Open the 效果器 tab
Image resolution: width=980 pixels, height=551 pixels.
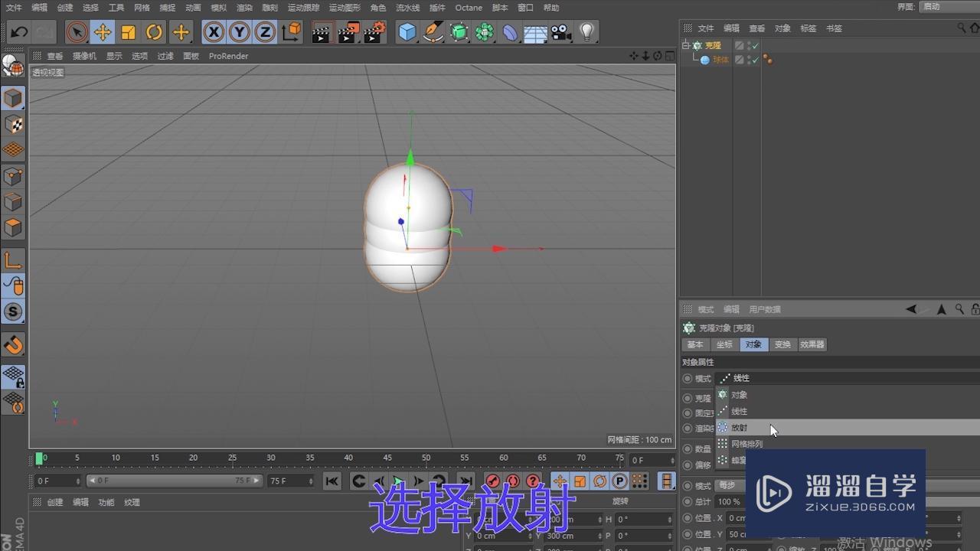pos(812,344)
